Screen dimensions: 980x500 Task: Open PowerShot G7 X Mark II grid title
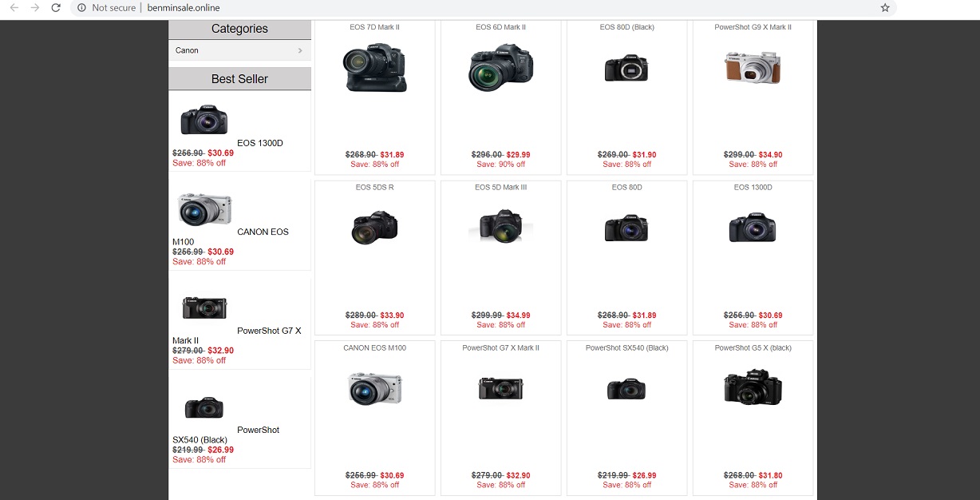coord(501,348)
